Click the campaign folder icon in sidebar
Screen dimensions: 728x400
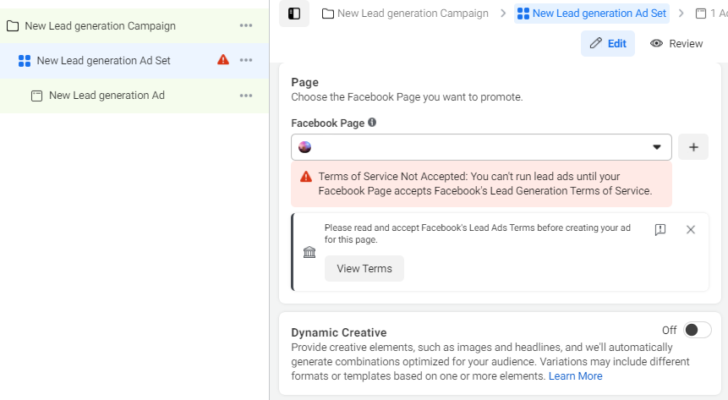(13, 26)
